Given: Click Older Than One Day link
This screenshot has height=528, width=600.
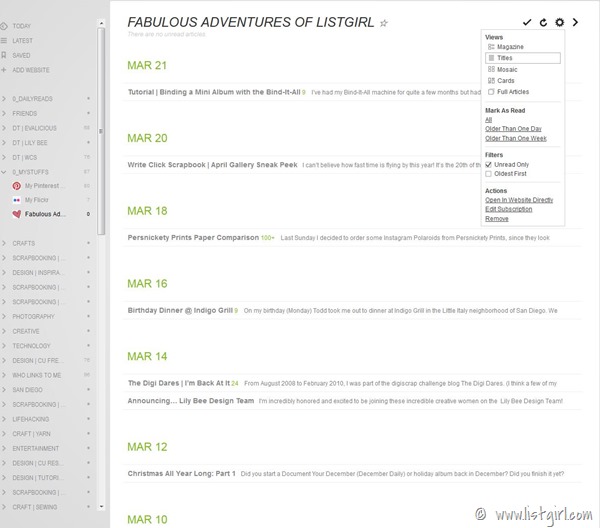Looking at the screenshot, I should click(513, 128).
